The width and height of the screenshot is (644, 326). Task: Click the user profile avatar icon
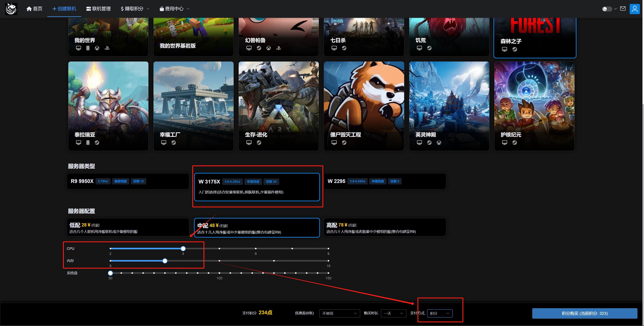click(634, 9)
